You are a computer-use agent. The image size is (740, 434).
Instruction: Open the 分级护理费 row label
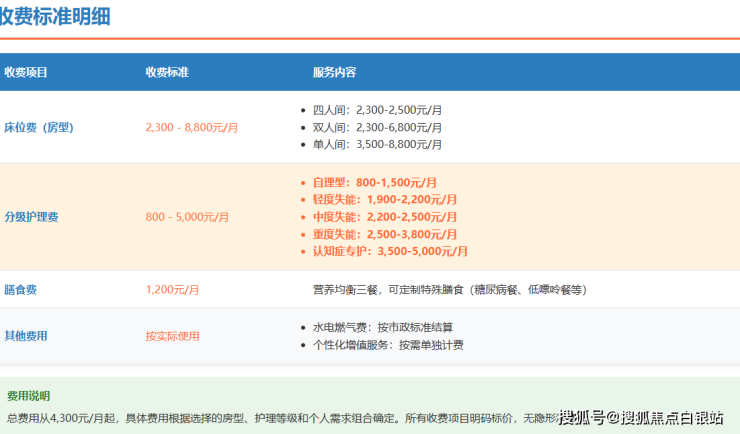coord(32,217)
